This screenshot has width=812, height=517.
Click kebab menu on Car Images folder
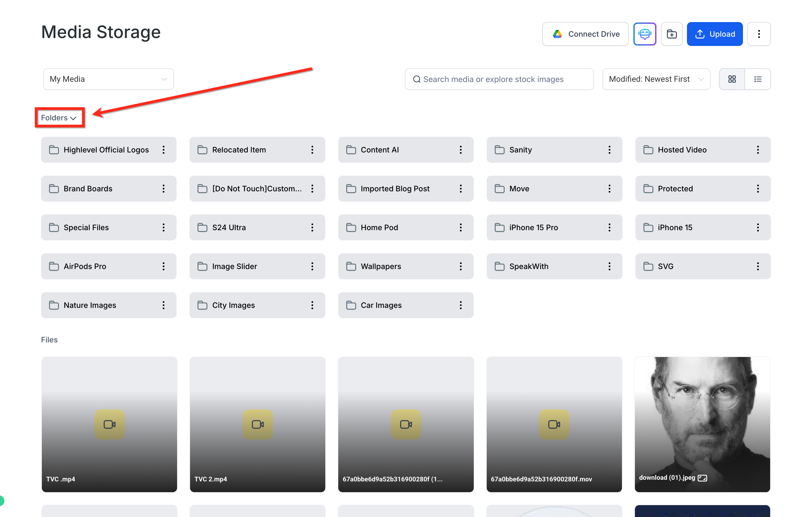(460, 305)
